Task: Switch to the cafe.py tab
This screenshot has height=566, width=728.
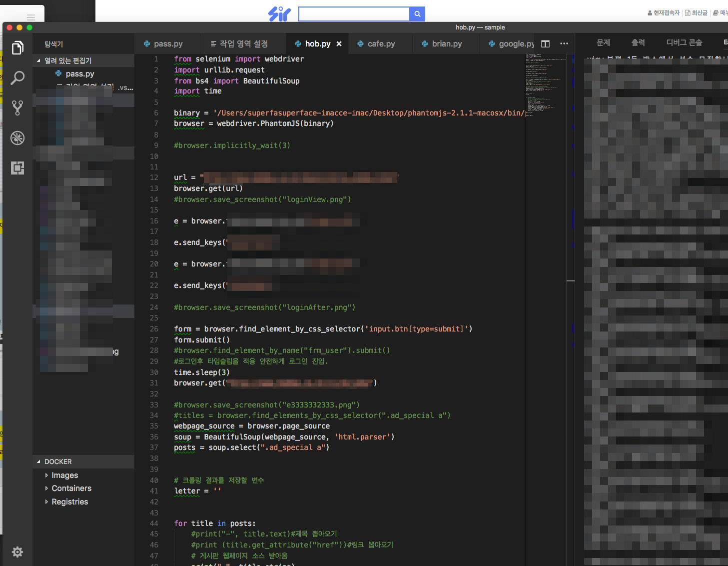Action: coord(381,44)
